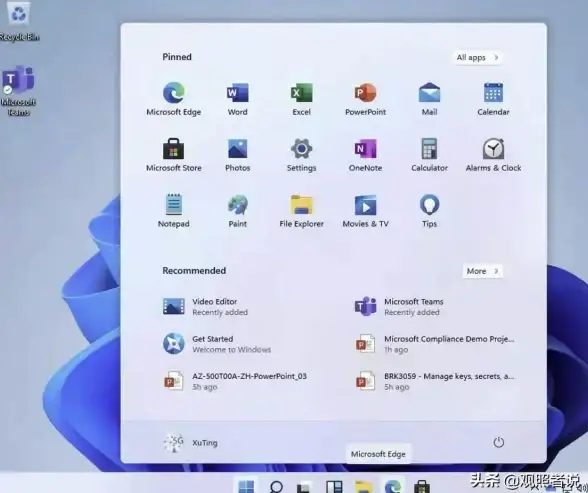Open the Calendar app
Screen dimensions: 588x493
tap(493, 99)
